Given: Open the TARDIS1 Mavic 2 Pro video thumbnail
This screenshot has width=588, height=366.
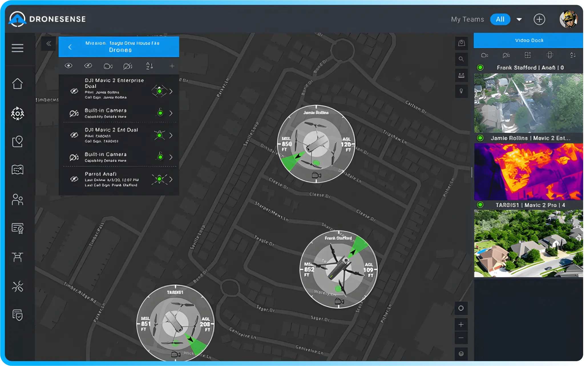Looking at the screenshot, I should [x=528, y=244].
